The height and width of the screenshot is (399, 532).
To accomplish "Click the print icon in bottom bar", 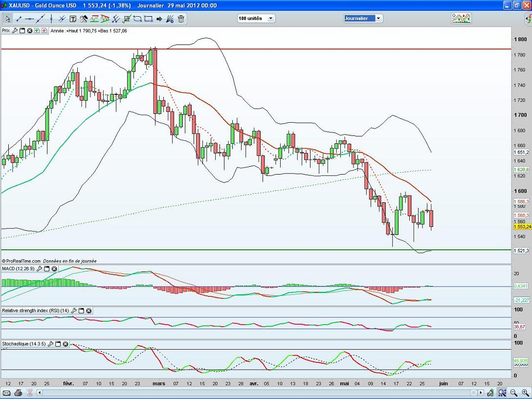I will tap(18, 393).
